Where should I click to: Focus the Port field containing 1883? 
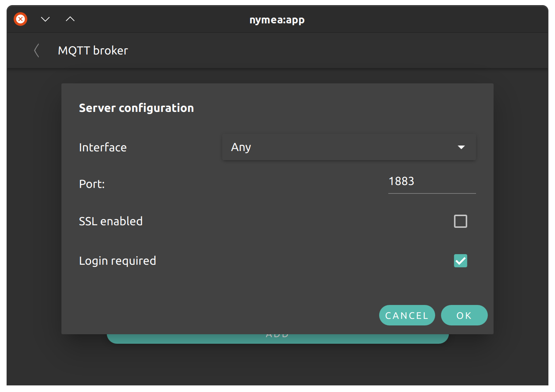431,182
